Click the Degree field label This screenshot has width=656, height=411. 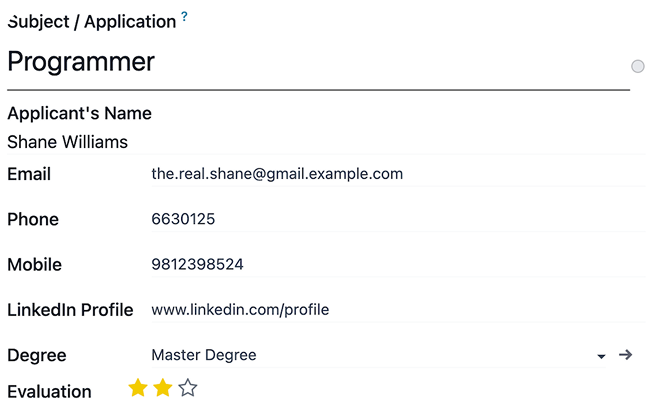37,355
